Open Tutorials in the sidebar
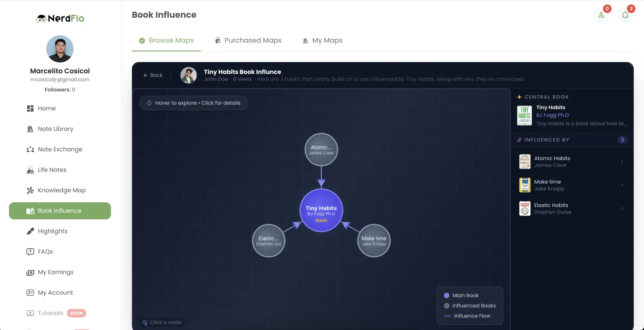 [60, 313]
